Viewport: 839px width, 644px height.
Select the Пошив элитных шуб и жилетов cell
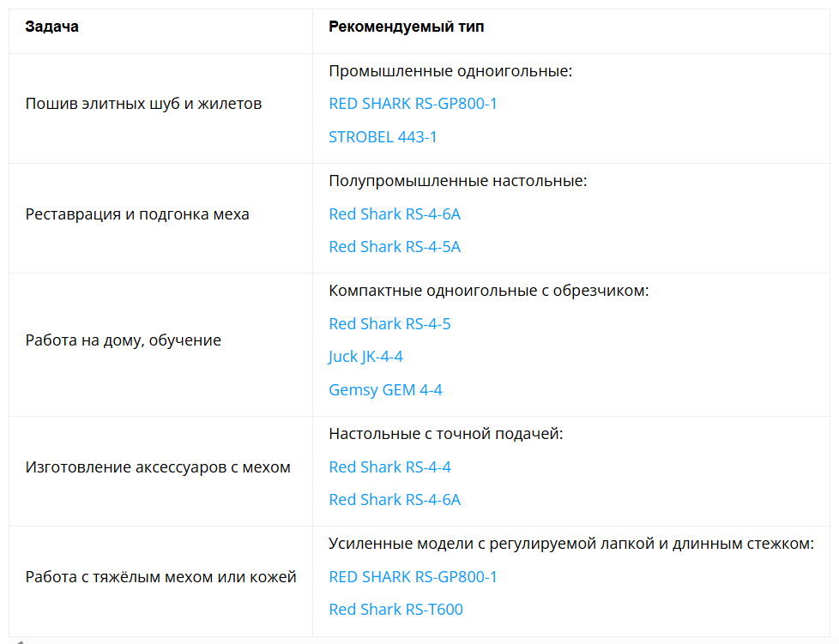pos(143,104)
